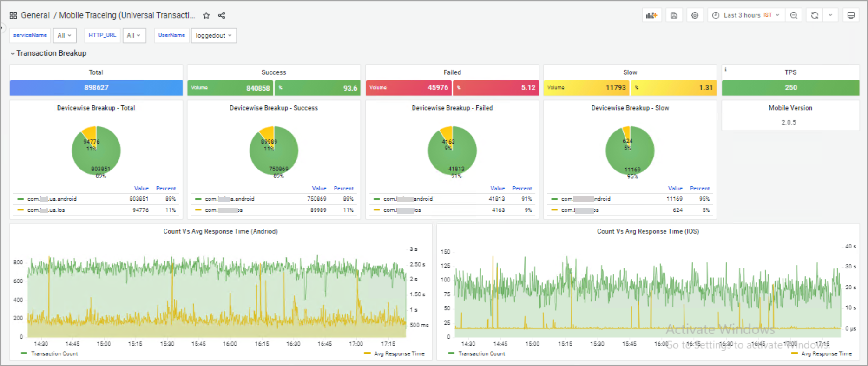
Task: Open the UserName loggedout dropdown
Action: tap(213, 35)
